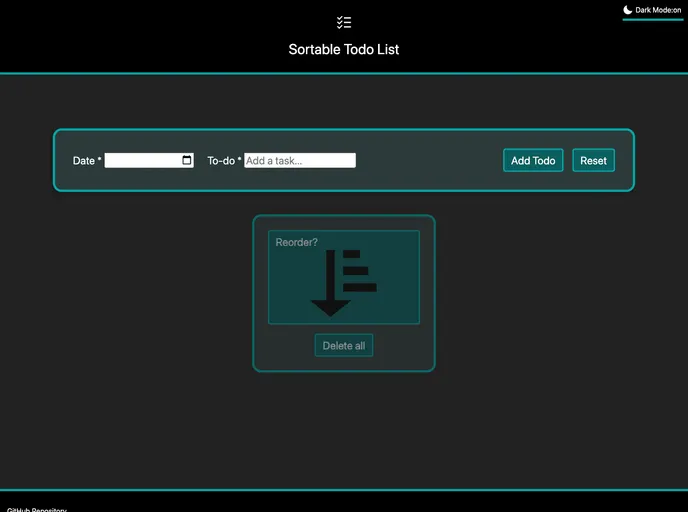The image size is (688, 512).
Task: Click the teal underline beneath Dark Mode toggle
Action: point(652,19)
